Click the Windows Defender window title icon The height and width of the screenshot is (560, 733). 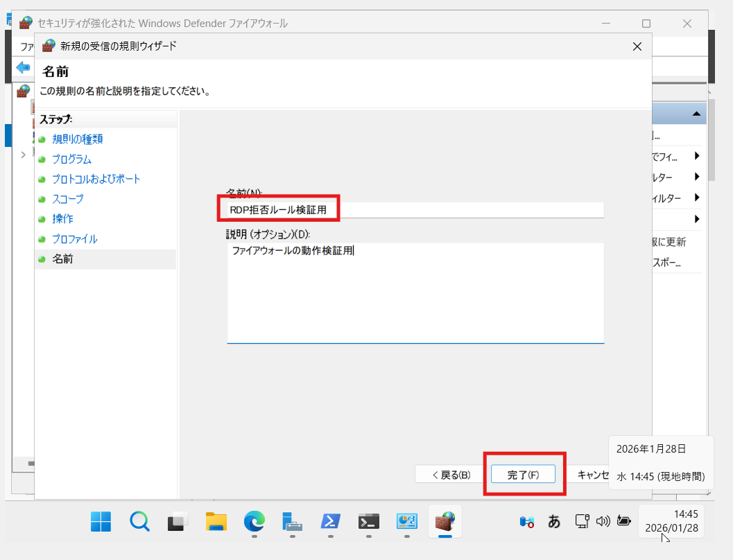tap(26, 23)
